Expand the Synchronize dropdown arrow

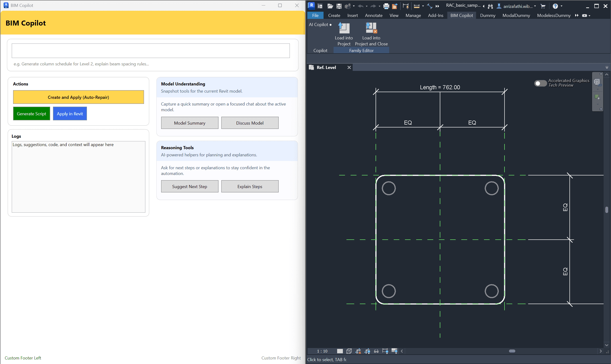354,6
